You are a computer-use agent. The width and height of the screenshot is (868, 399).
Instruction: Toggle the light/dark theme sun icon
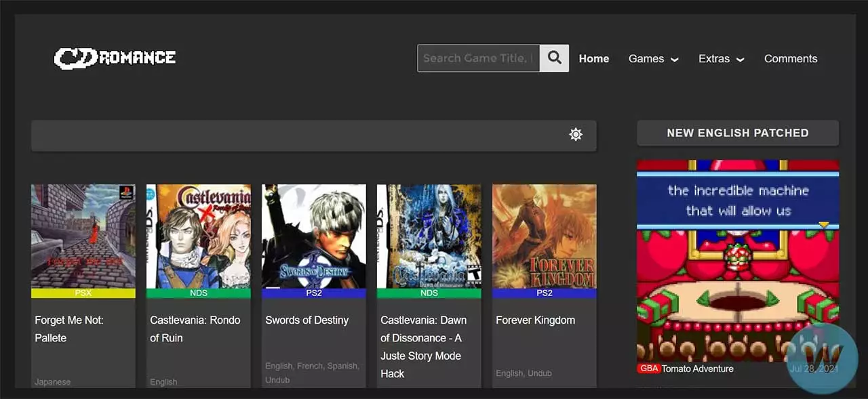[x=576, y=134]
